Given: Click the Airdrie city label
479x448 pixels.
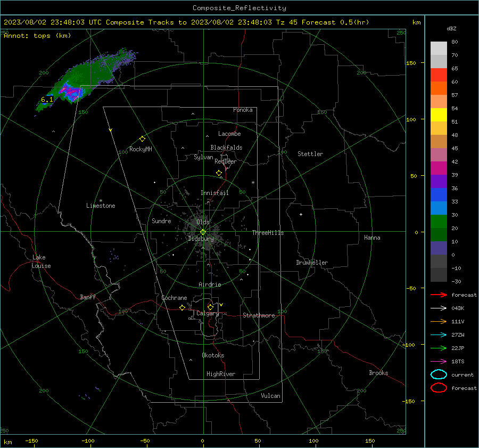Looking at the screenshot, I should coord(210,284).
